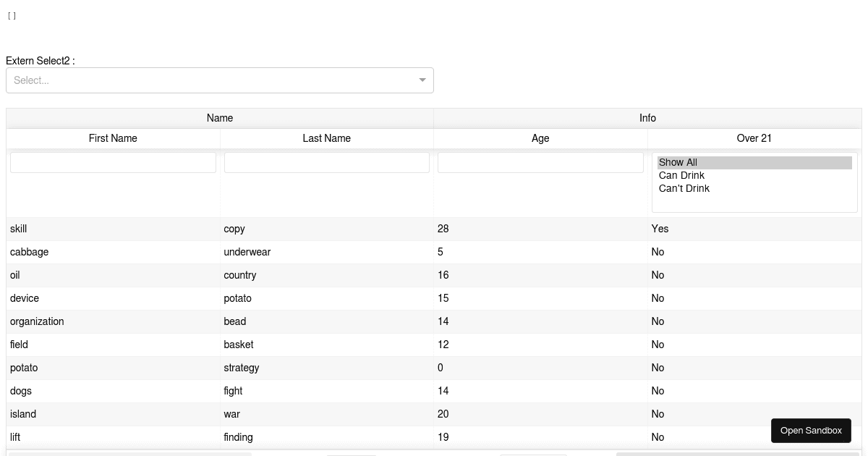Click the Last Name filter input box

click(x=326, y=162)
